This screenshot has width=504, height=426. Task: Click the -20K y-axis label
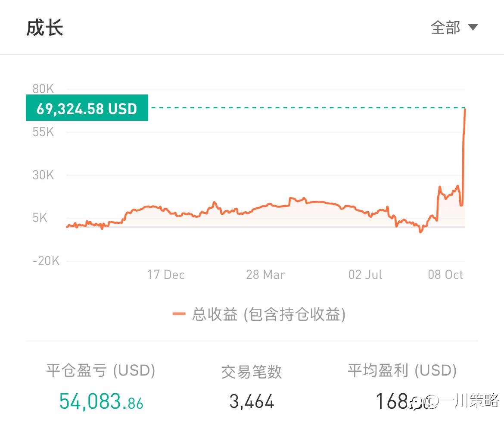pos(46,261)
